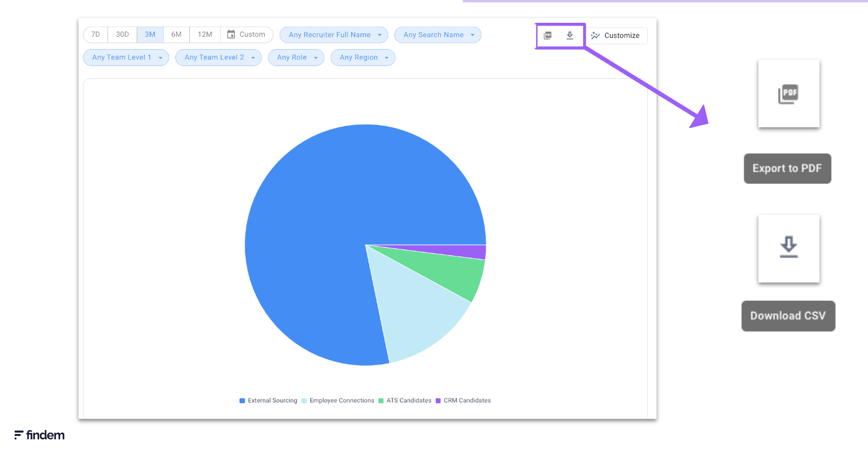Screen dimensions: 868x458
Task: Toggle External Sourcing legend swatch
Action: (242, 401)
